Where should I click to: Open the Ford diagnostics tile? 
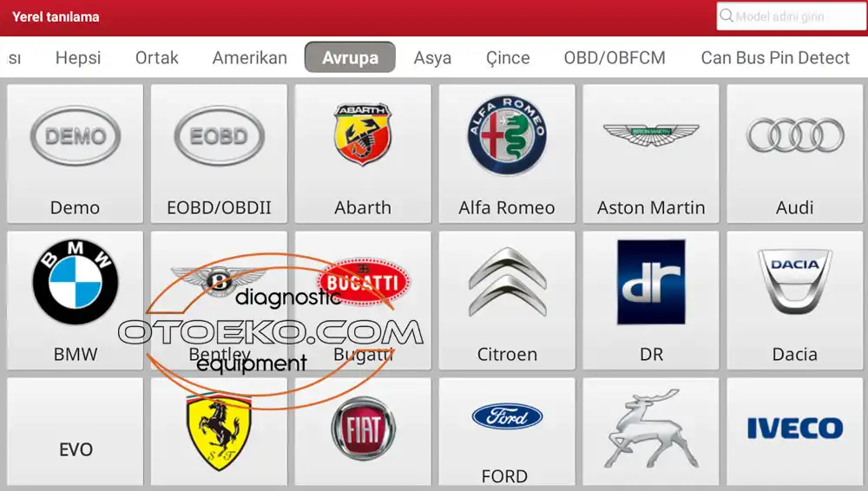pyautogui.click(x=507, y=432)
